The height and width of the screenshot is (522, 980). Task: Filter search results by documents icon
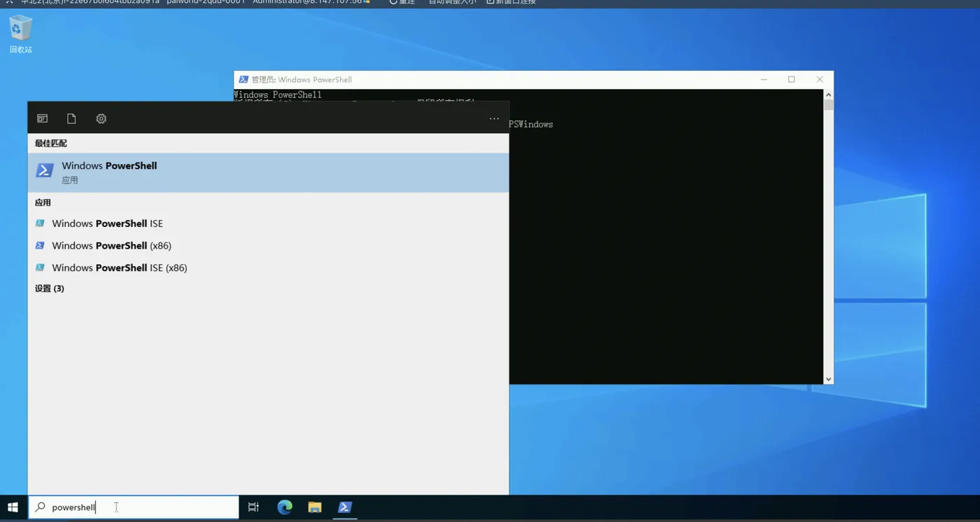[x=71, y=118]
